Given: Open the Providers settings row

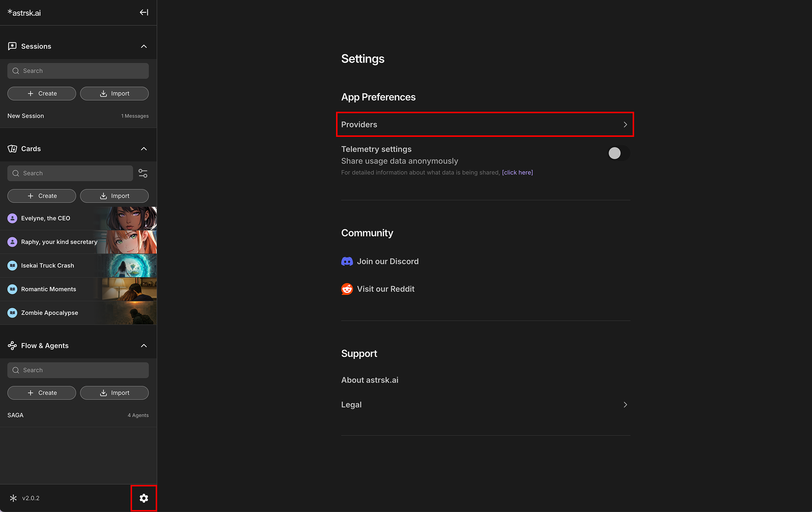Looking at the screenshot, I should pyautogui.click(x=485, y=125).
